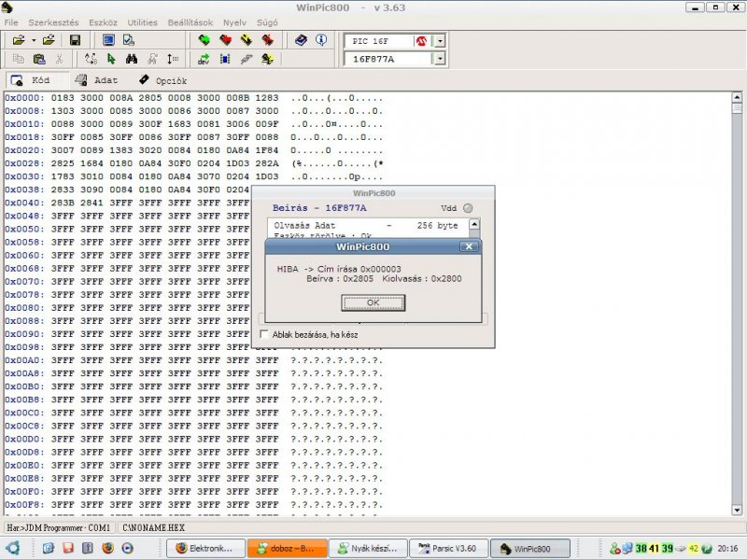Erase device with red crossed chip icon

[x=267, y=40]
